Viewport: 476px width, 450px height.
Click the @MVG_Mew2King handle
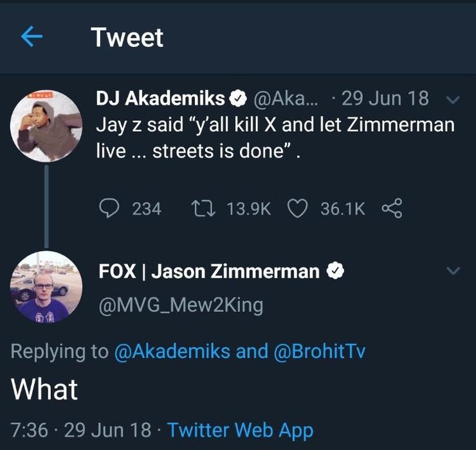point(181,305)
